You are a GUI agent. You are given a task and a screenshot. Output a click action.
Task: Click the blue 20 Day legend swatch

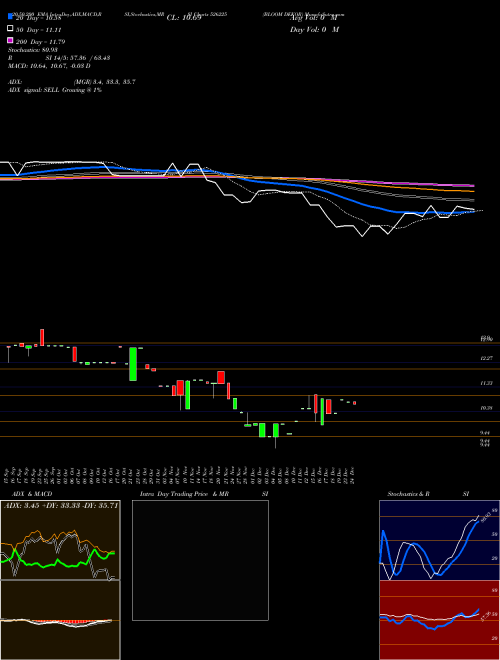10,17
